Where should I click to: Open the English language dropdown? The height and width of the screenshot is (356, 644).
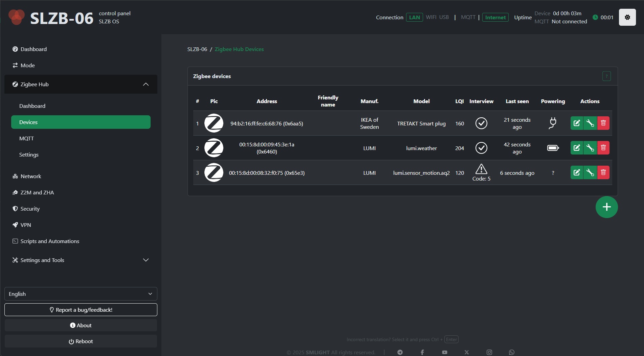pos(81,294)
